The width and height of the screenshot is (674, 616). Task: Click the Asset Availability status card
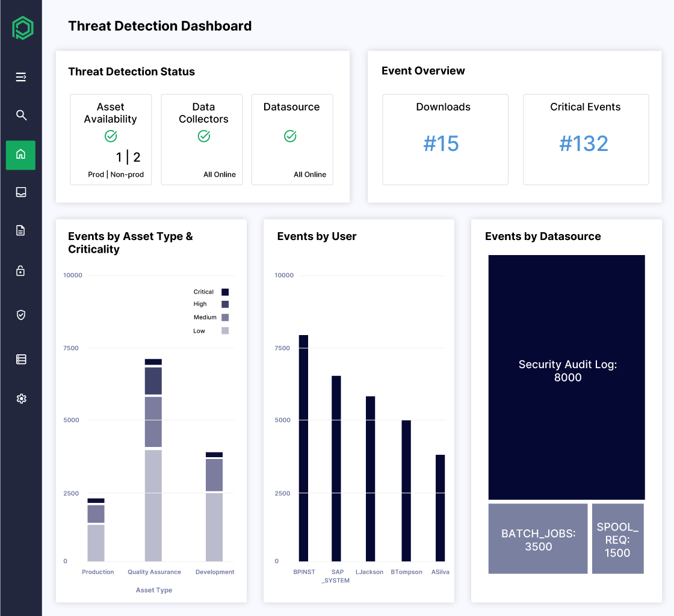pos(111,140)
